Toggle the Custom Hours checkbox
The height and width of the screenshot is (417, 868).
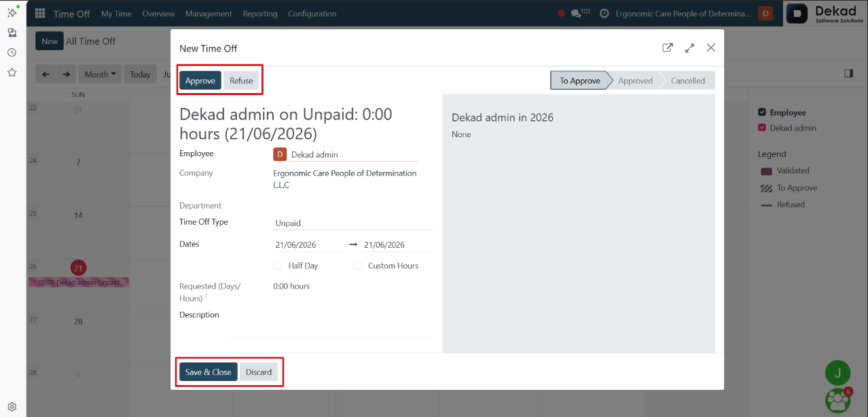point(357,266)
